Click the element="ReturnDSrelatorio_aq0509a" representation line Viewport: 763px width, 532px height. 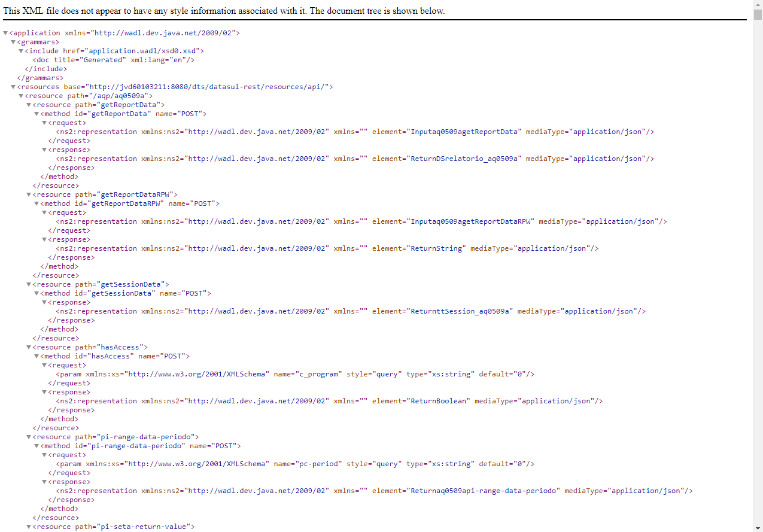(355, 159)
